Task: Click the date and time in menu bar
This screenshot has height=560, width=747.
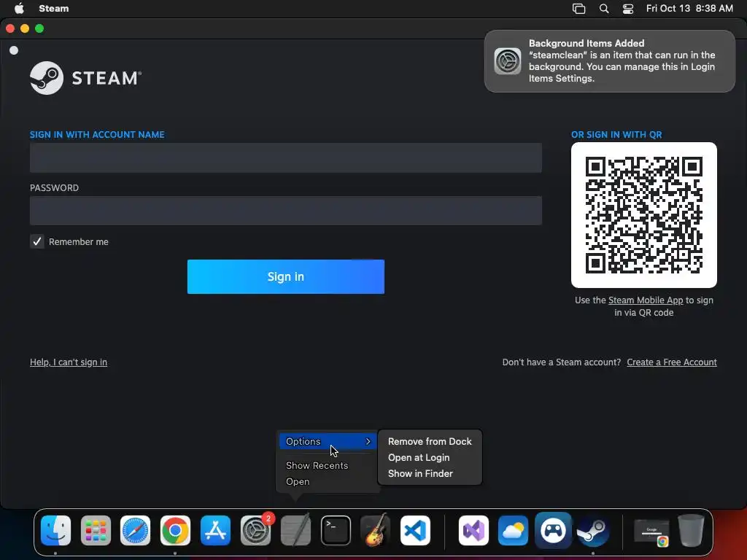Action: (x=689, y=8)
